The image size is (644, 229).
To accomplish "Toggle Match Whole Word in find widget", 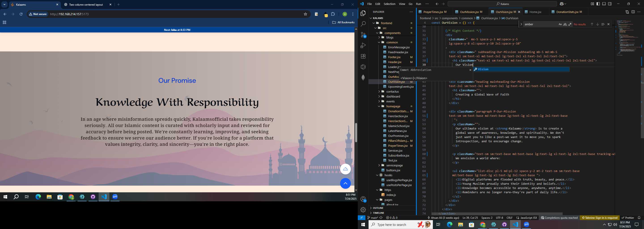I will 565,24.
